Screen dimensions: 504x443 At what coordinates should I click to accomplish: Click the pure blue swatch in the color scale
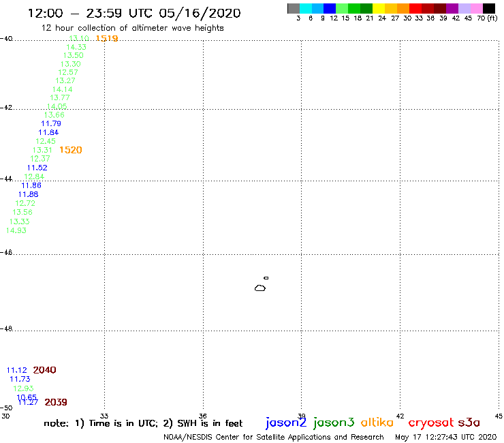[x=330, y=8]
